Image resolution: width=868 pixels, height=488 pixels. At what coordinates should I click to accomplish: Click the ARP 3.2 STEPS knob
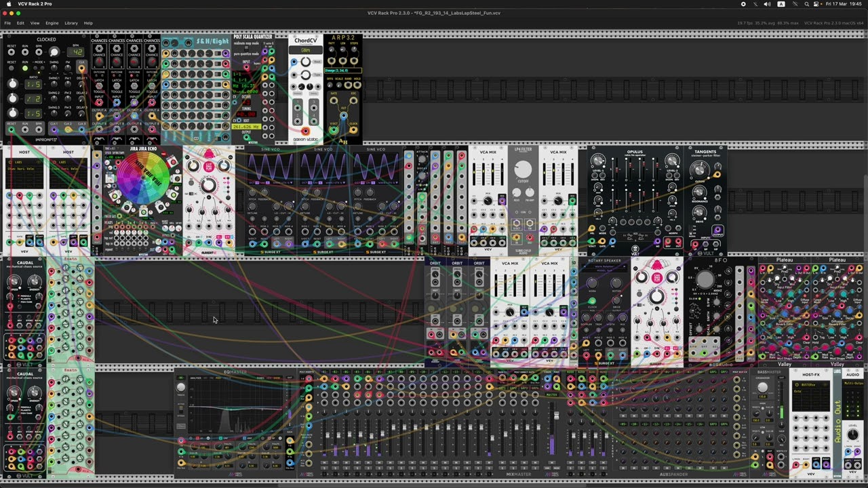coord(354,49)
